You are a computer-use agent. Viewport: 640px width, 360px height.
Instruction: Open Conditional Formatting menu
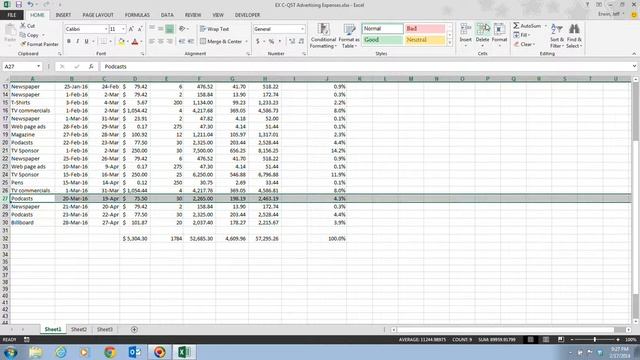(x=323, y=36)
